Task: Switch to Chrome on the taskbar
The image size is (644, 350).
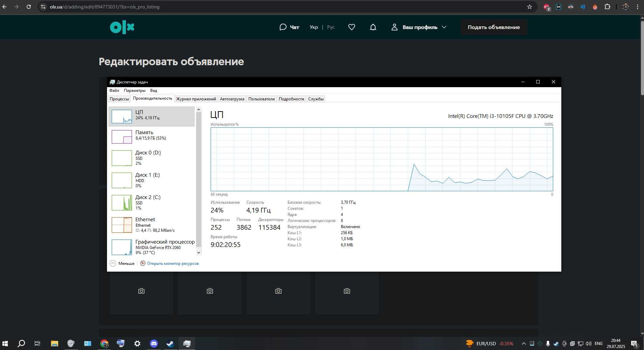Action: coord(104,344)
